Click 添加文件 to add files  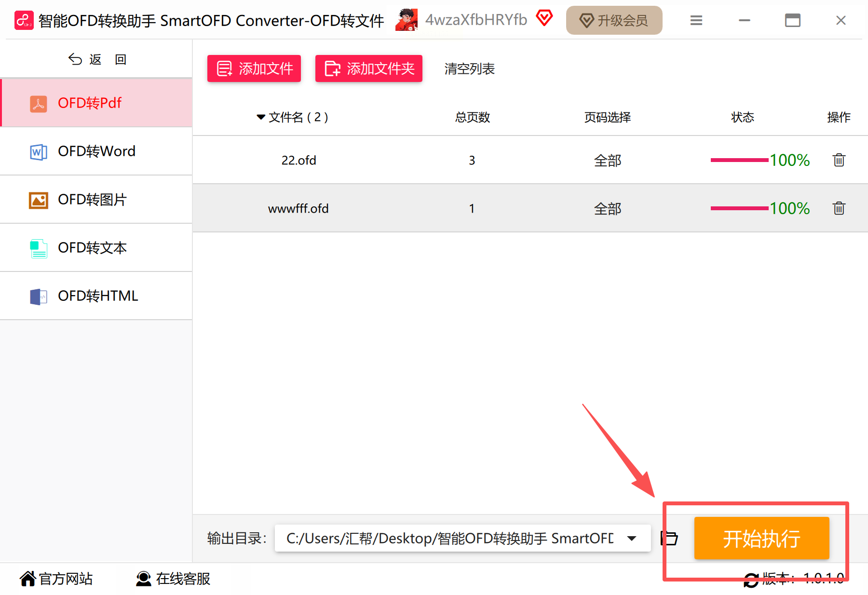point(254,68)
